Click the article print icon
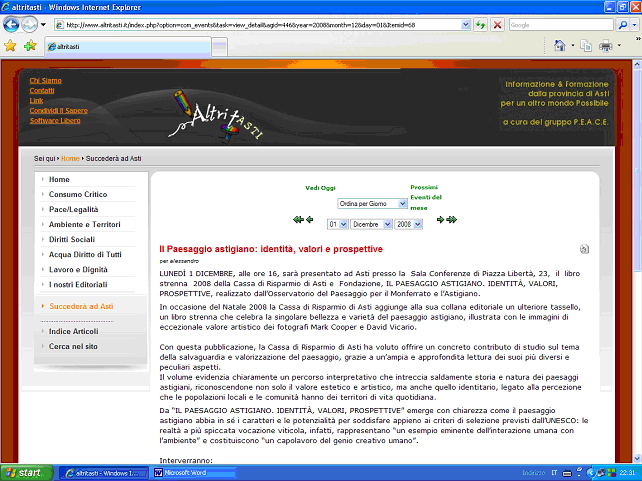This screenshot has width=642, height=481. tap(584, 249)
